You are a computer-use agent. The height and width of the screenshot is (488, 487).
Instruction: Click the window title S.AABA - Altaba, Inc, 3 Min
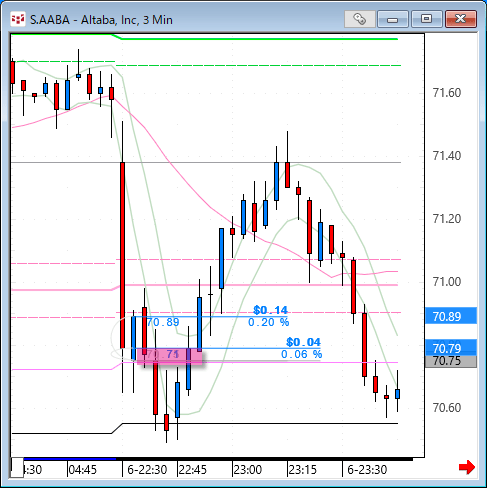[101, 20]
